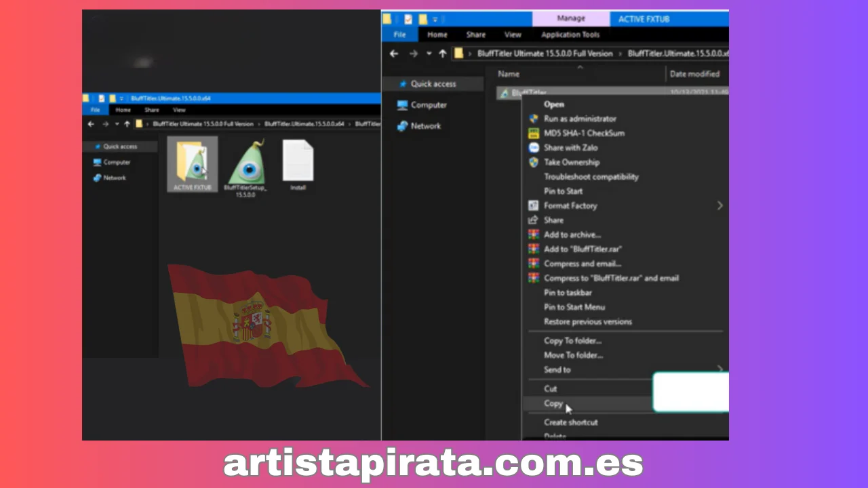The image size is (868, 488).
Task: Open Home tab in ACTIVE FXTUB window
Action: (437, 35)
